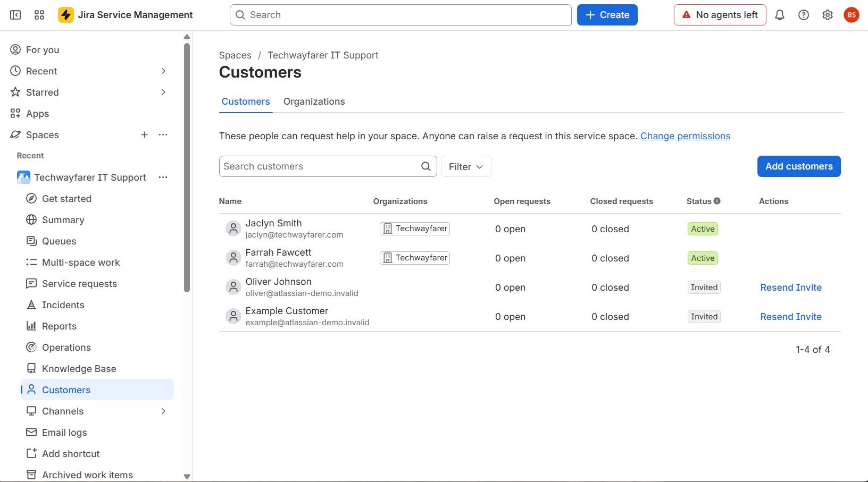Click Techwayfarer IT Support breadcrumb
This screenshot has height=482, width=868.
pyautogui.click(x=323, y=55)
